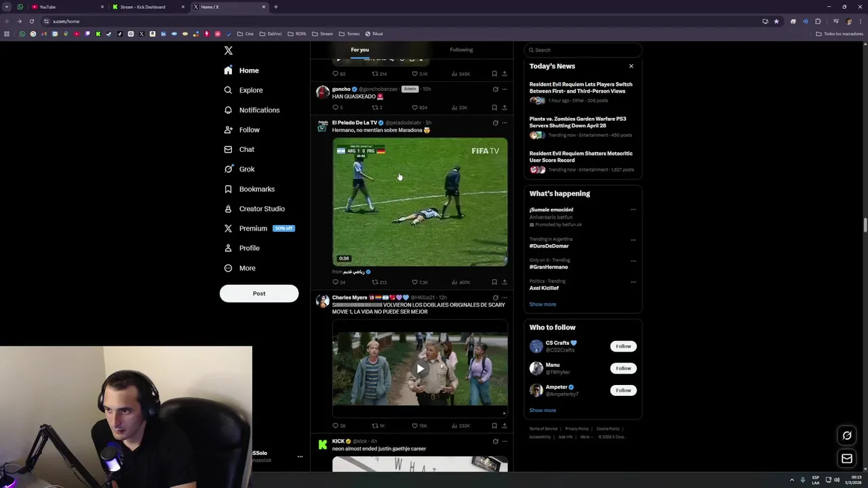Click the x.com/home address bar
Image resolution: width=868 pixels, height=488 pixels.
(400, 21)
